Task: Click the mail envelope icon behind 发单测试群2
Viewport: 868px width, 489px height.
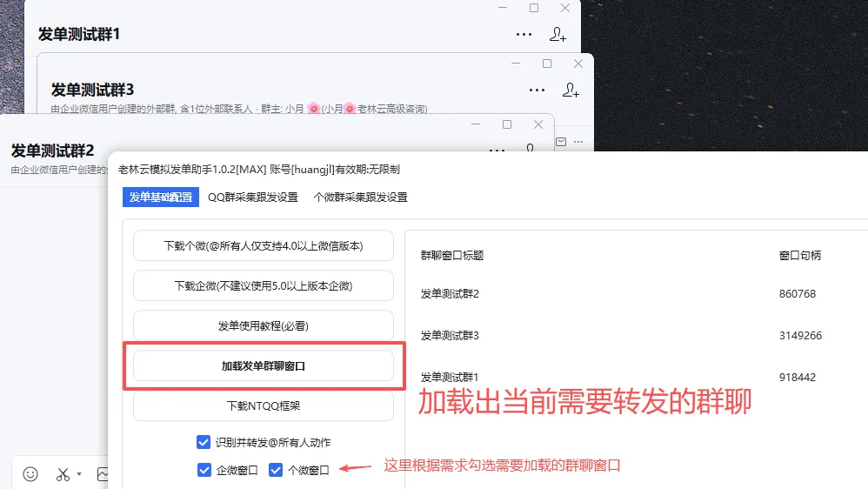Action: [x=561, y=142]
